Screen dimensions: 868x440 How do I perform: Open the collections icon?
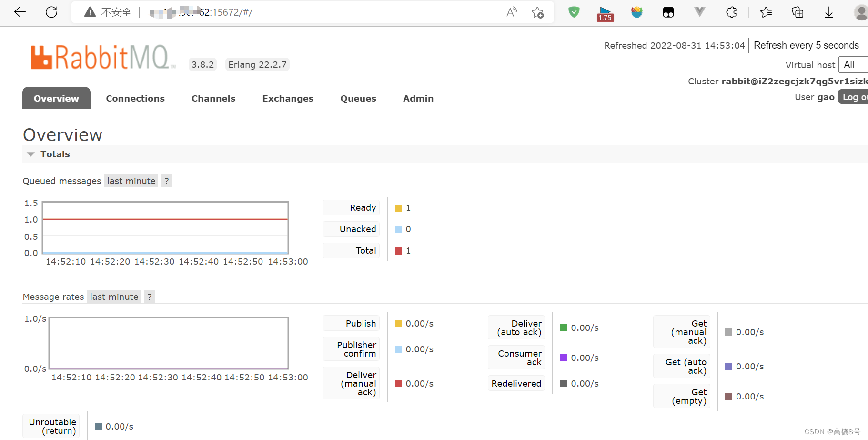(x=797, y=12)
